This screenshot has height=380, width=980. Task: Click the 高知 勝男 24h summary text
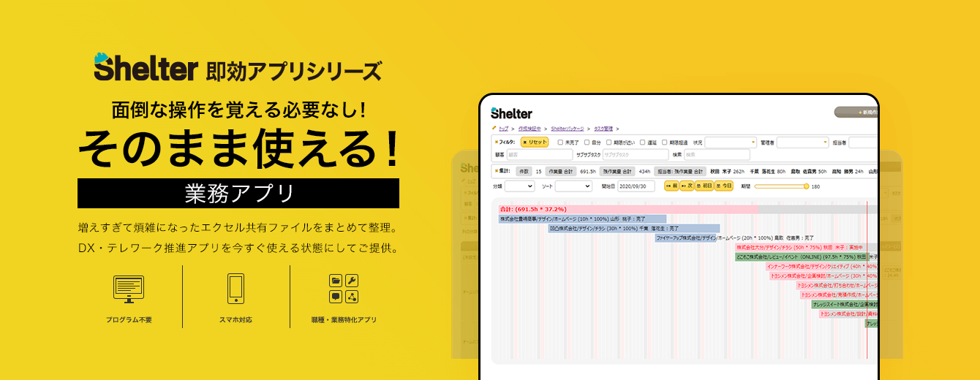pos(849,172)
